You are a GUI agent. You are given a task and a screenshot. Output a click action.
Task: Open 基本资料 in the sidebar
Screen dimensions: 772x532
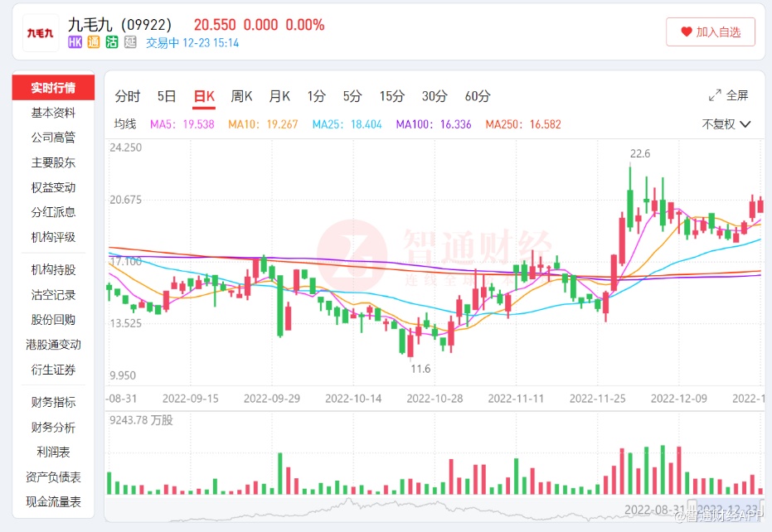(x=53, y=113)
